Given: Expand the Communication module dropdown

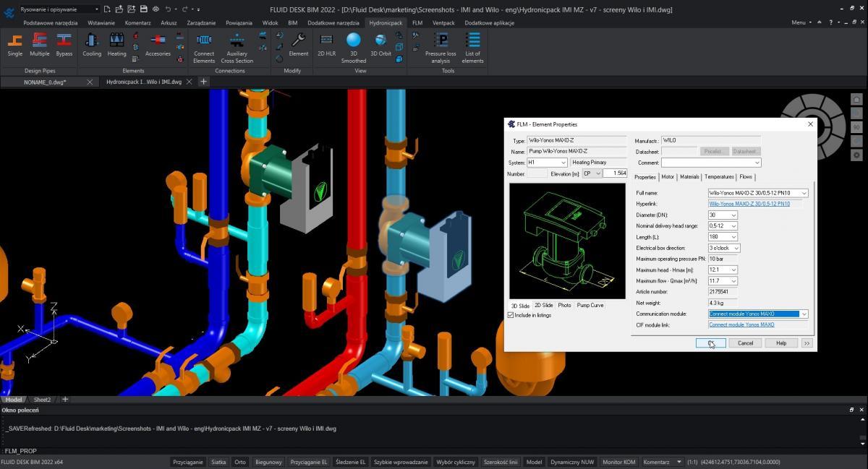Looking at the screenshot, I should click(x=804, y=314).
